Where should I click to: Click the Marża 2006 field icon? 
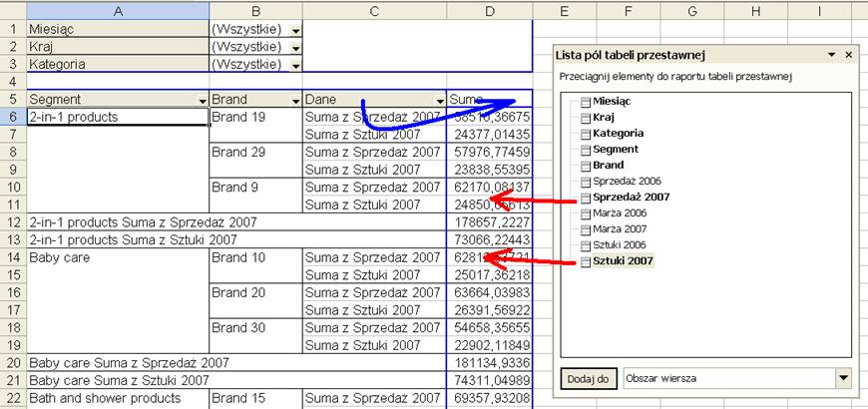point(587,213)
